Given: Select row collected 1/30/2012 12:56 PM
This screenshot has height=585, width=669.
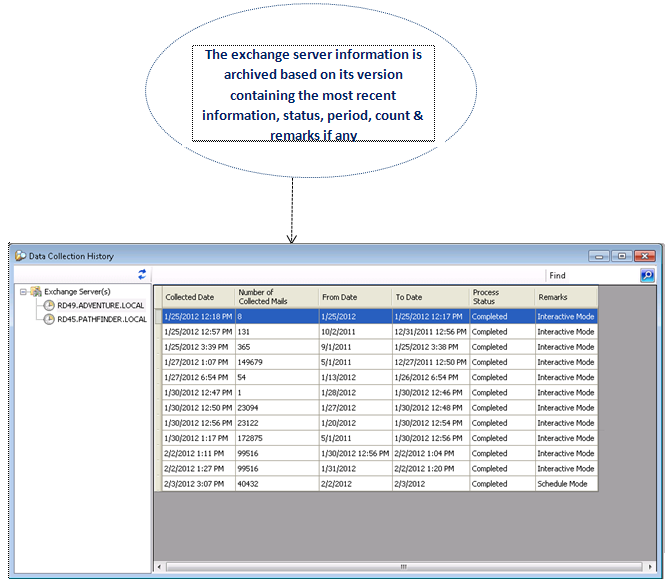Looking at the screenshot, I should pos(380,423).
